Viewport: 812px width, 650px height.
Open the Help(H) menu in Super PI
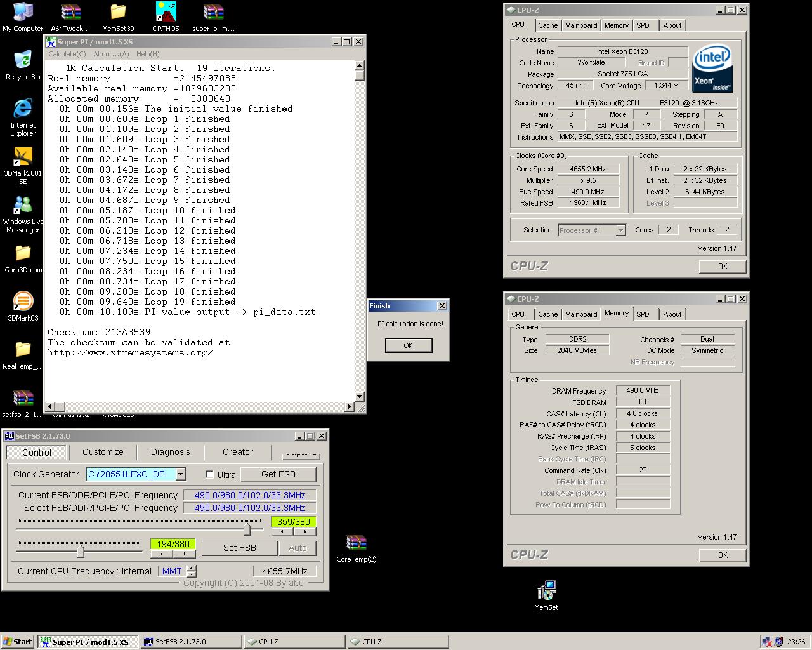tap(148, 54)
